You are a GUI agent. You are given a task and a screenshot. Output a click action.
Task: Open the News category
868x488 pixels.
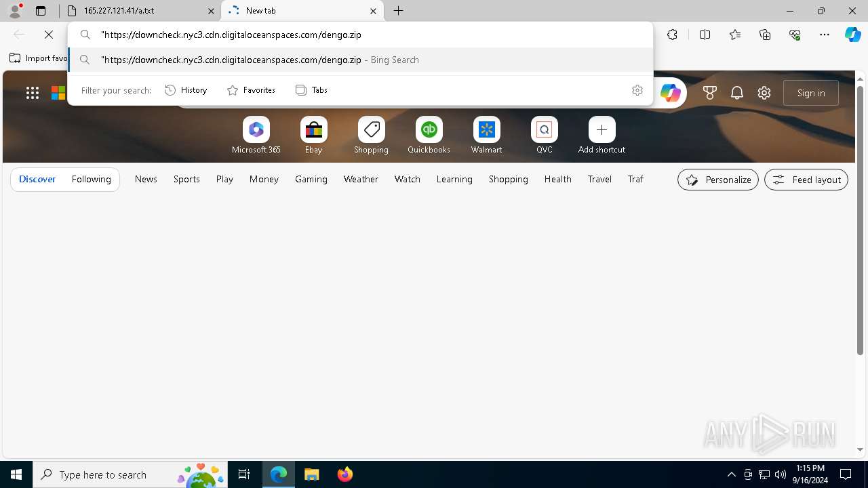coord(146,180)
